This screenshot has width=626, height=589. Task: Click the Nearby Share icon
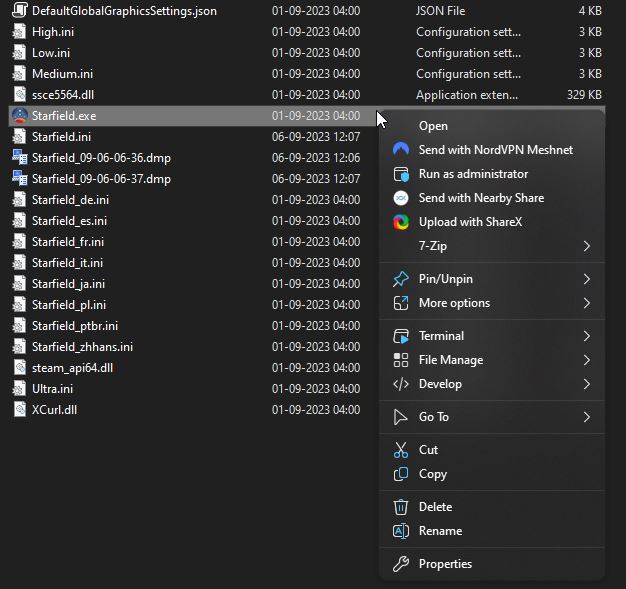[x=401, y=198]
